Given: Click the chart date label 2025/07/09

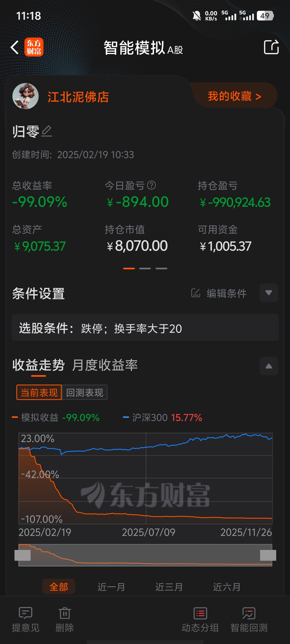Looking at the screenshot, I should click(149, 532).
